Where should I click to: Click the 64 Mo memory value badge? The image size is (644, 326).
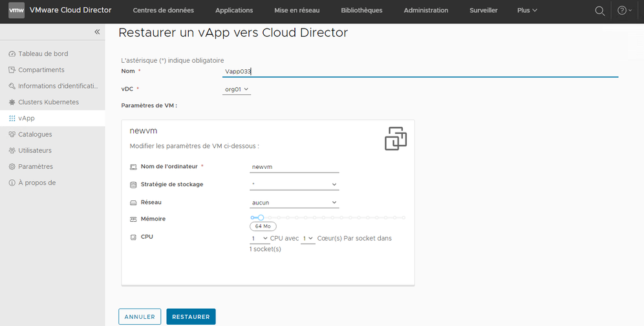263,226
